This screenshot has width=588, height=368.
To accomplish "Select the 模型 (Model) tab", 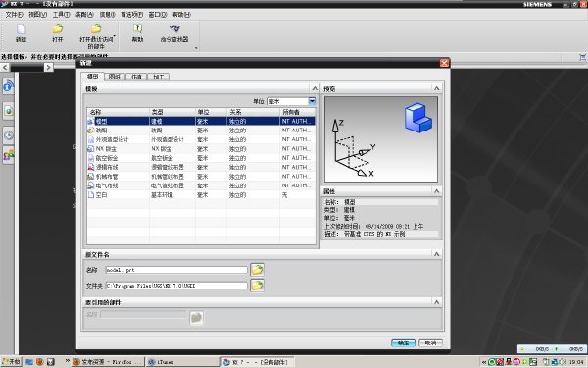I will click(x=93, y=77).
